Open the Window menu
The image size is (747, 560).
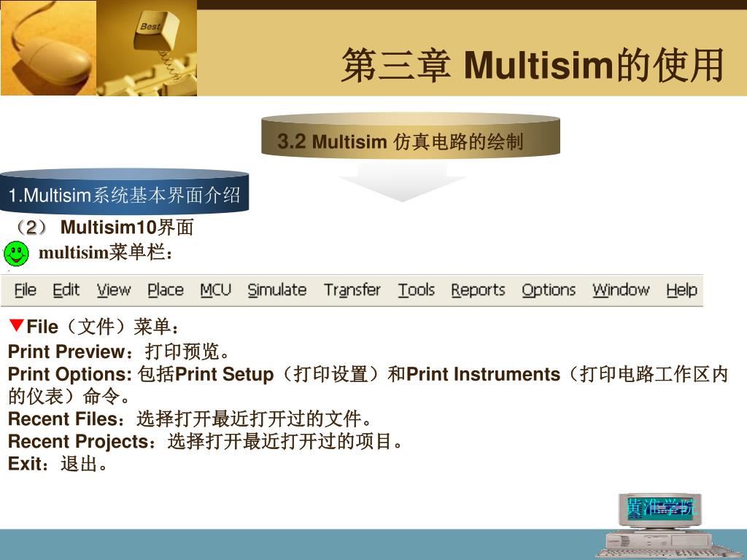(x=621, y=290)
